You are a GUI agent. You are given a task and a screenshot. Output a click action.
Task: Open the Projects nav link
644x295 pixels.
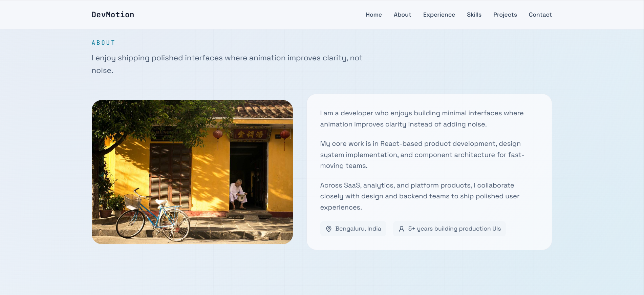click(505, 15)
